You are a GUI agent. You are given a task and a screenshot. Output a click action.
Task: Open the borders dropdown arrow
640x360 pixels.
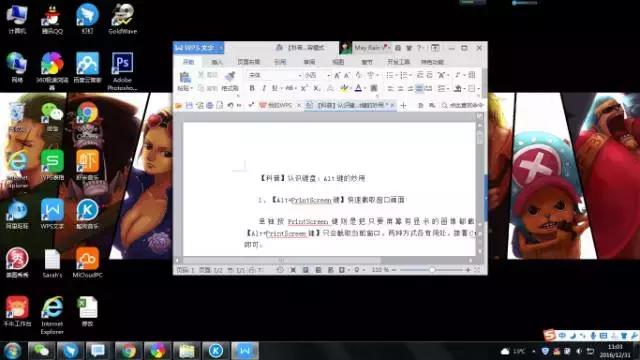(478, 89)
